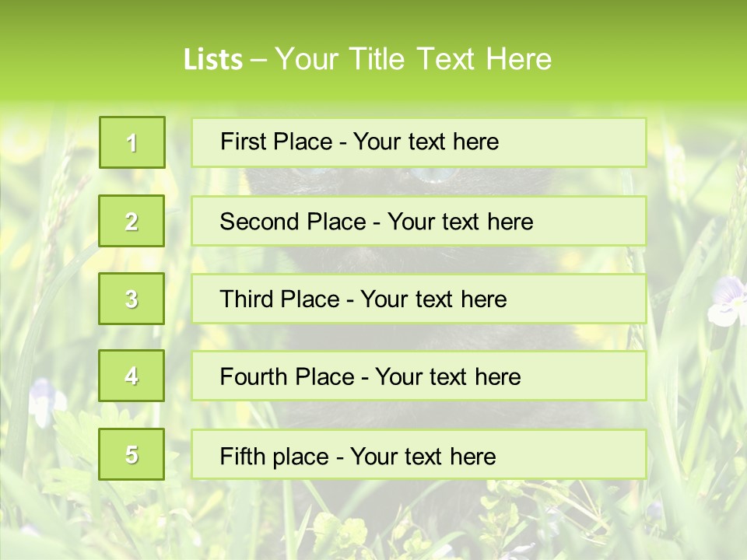Click 'Your text here' in First Place bar
This screenshot has width=747, height=560.
[x=426, y=142]
